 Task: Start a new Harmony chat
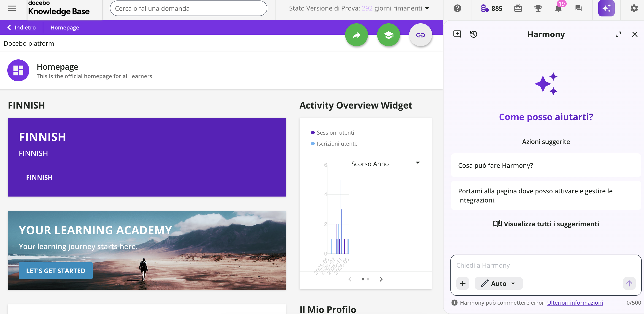click(x=457, y=34)
